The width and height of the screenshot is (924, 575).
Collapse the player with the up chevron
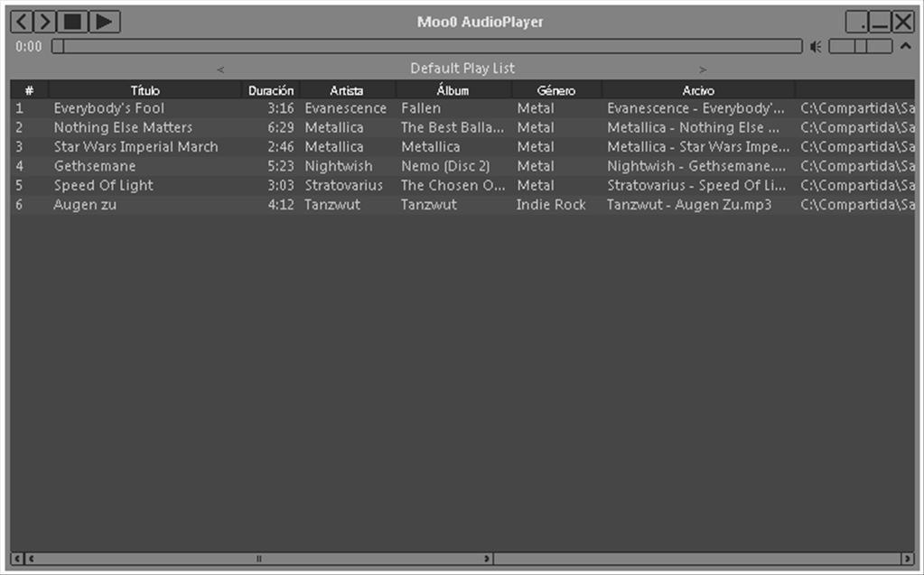click(x=906, y=45)
